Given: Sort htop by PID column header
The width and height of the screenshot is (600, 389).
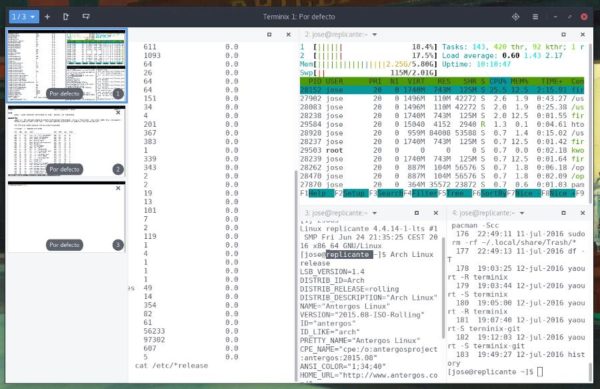Looking at the screenshot, I should [315, 81].
